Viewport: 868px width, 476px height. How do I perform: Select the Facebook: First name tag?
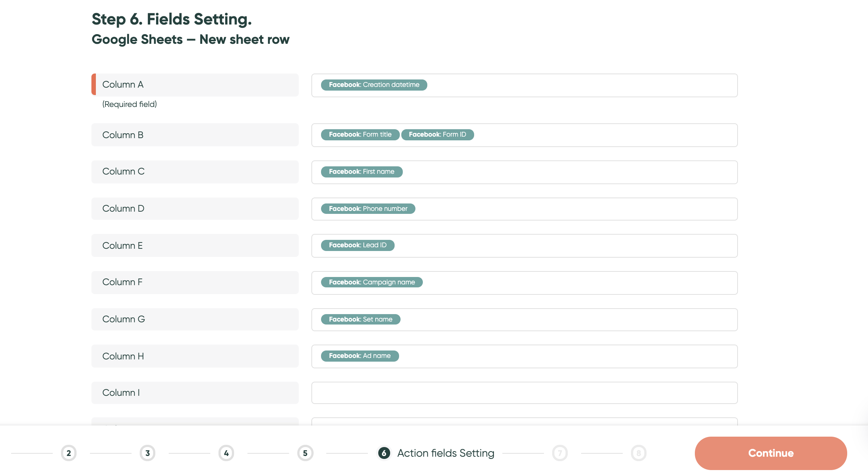pyautogui.click(x=362, y=172)
